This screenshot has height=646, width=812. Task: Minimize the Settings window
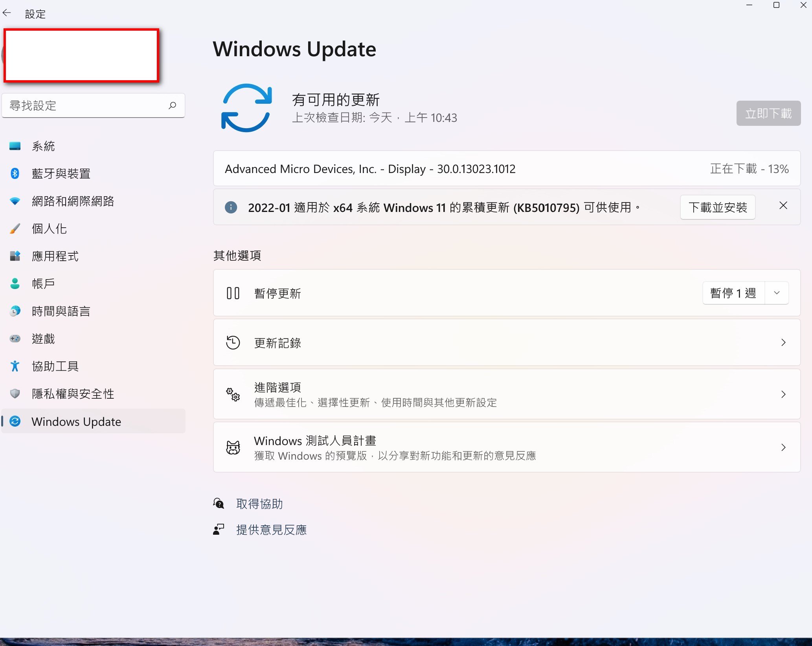click(x=749, y=5)
